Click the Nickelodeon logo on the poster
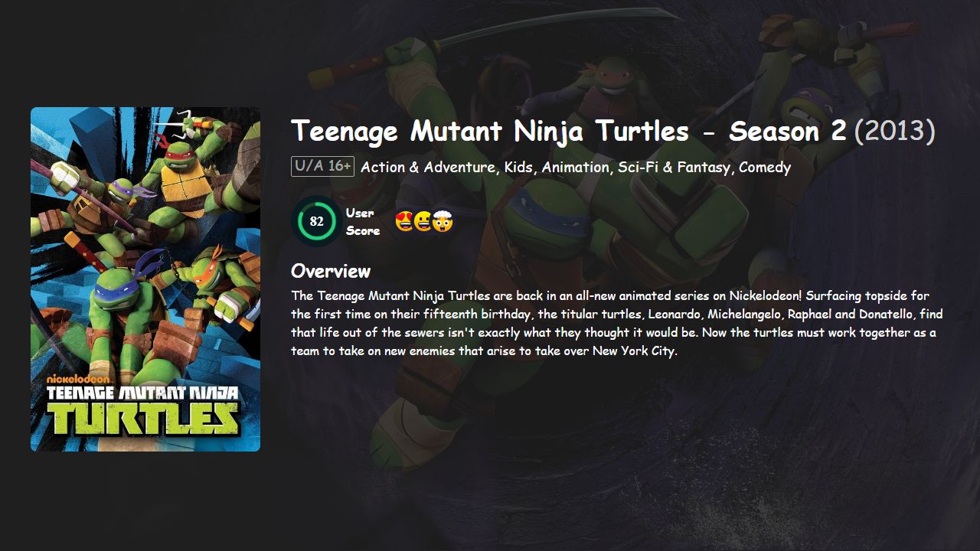 coord(79,380)
